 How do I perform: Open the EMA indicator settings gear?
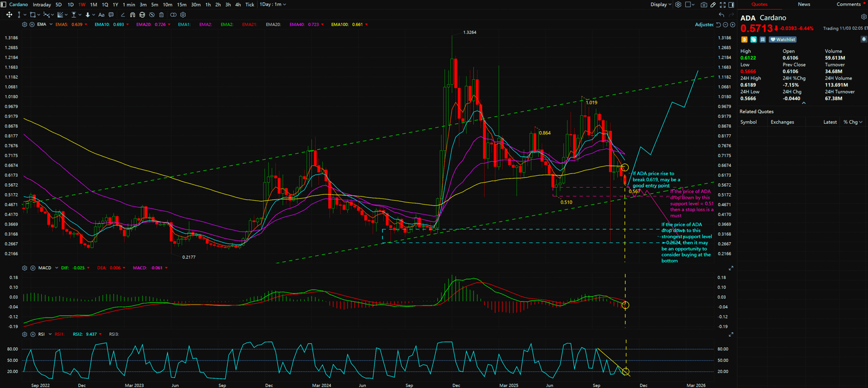pos(24,24)
